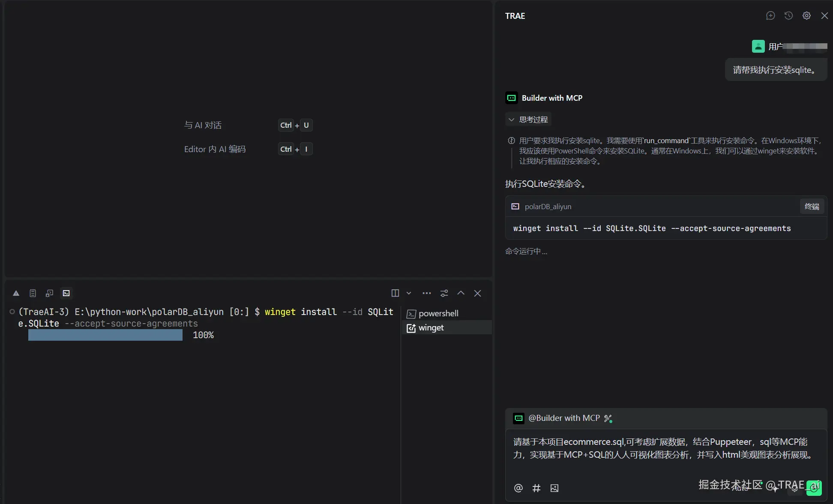833x504 pixels.
Task: Click the @ mention icon in chat input
Action: (x=518, y=488)
